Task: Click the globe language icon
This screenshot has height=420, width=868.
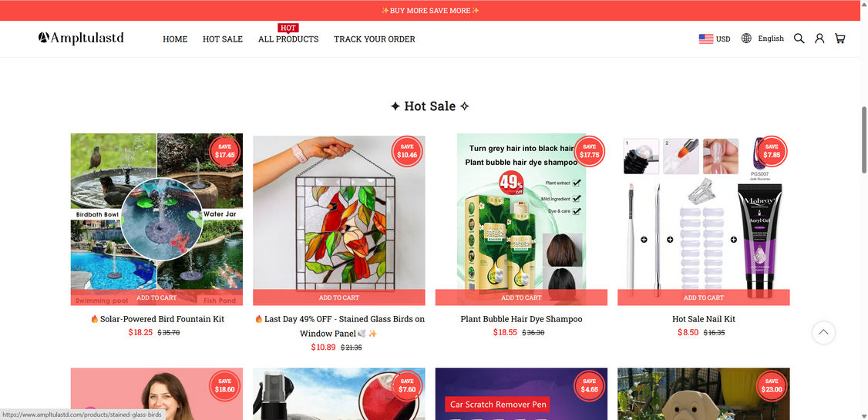Action: (x=746, y=39)
